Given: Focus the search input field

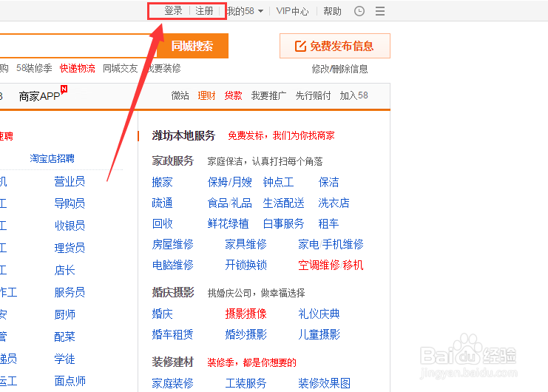Looking at the screenshot, I should [x=78, y=46].
